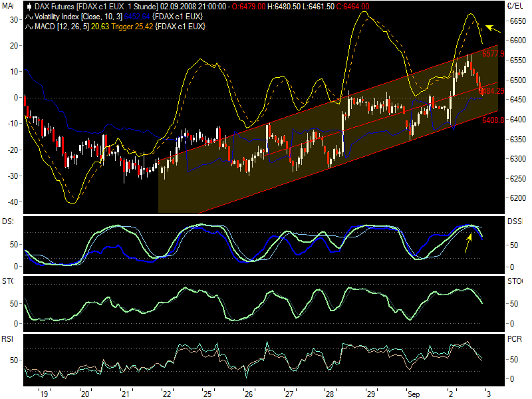
Task: Click the blue Volatility value 6452,64
Action: tap(137, 17)
